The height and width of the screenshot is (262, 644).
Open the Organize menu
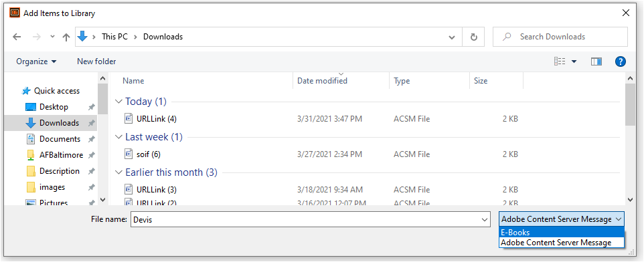click(x=36, y=61)
